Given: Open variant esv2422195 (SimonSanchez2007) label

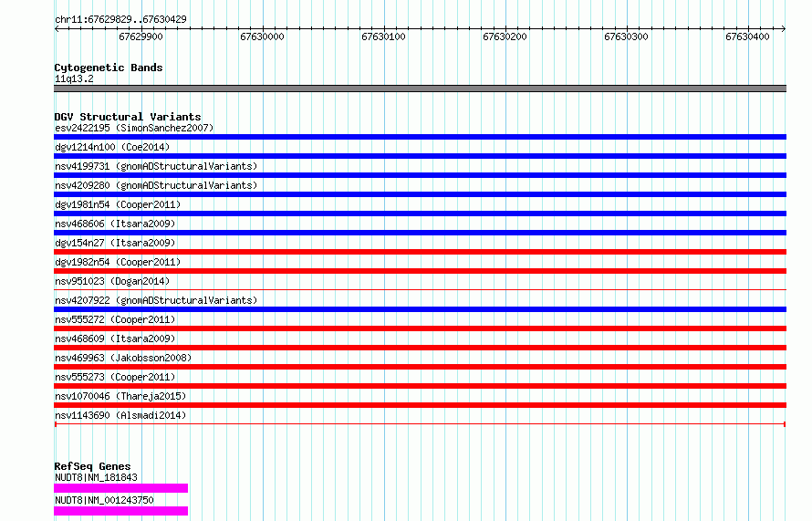Looking at the screenshot, I should pyautogui.click(x=134, y=128).
